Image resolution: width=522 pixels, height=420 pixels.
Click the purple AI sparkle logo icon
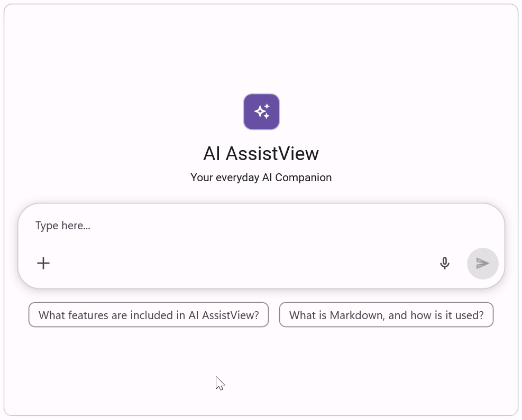coord(261,111)
